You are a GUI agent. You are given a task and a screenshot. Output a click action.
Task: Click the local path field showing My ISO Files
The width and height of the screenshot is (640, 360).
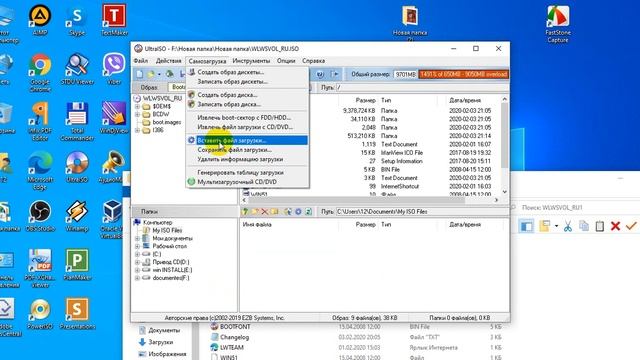coord(422,211)
